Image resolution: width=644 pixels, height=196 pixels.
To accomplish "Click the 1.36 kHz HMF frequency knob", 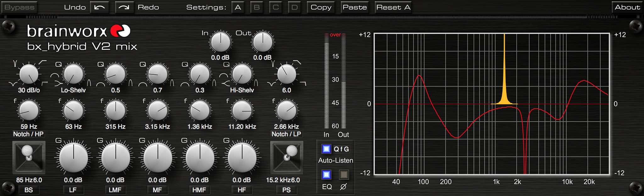I will click(x=200, y=111).
